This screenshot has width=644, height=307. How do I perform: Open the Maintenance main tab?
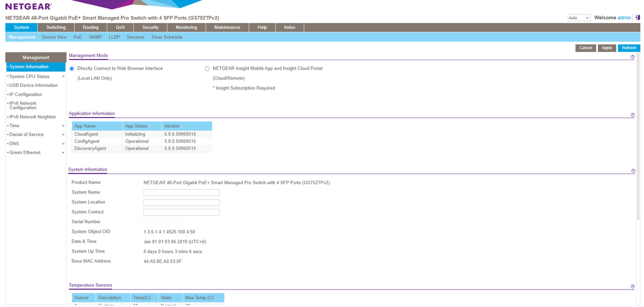pyautogui.click(x=227, y=27)
